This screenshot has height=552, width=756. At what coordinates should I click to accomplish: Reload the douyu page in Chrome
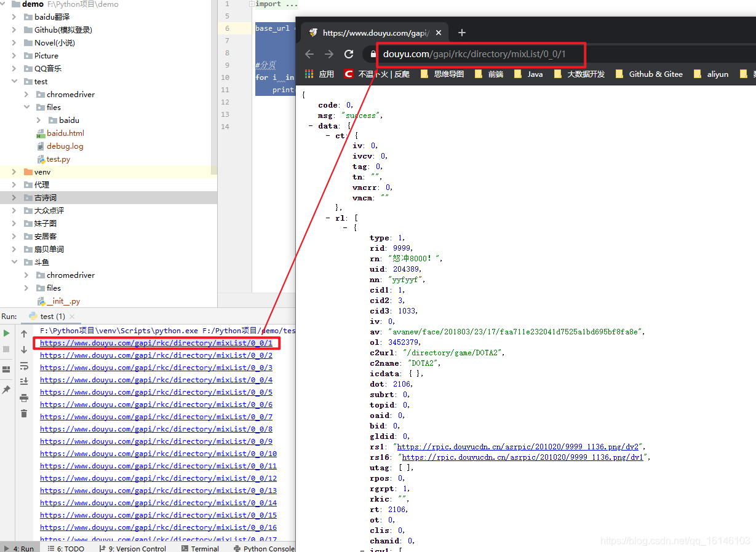pos(349,54)
